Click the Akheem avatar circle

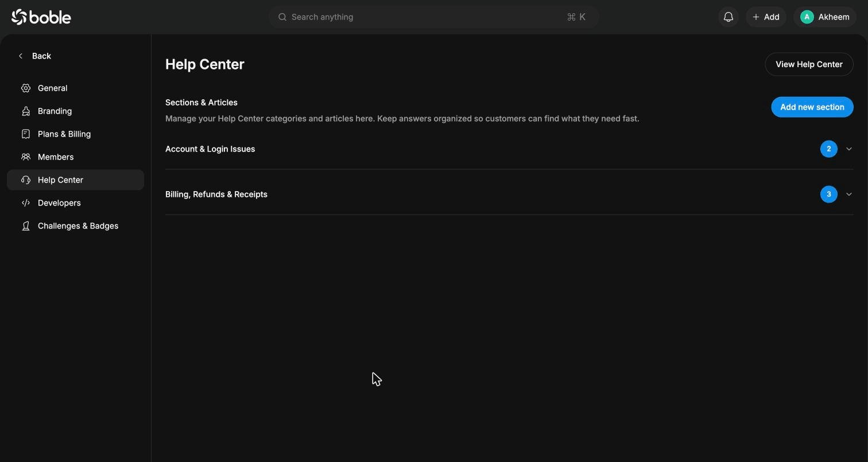click(807, 17)
